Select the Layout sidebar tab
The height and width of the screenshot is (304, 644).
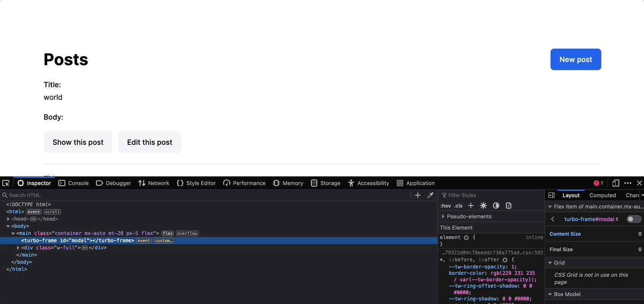tap(571, 195)
